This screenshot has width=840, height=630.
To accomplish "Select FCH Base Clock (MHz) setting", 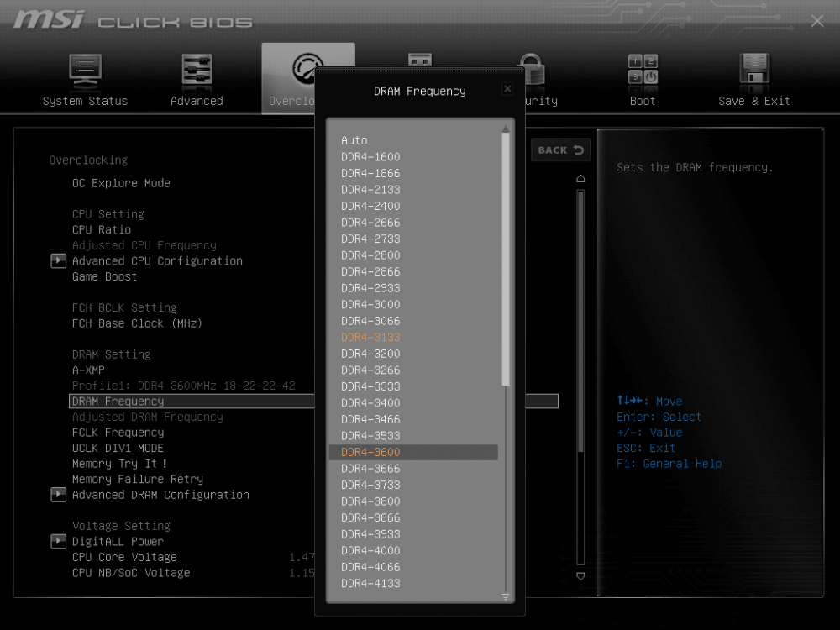I will tap(137, 323).
